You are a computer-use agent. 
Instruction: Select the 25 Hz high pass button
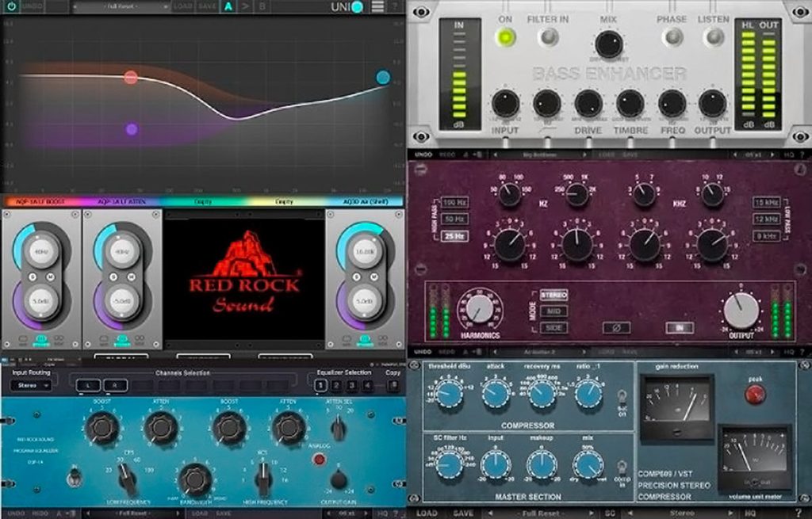tap(454, 236)
